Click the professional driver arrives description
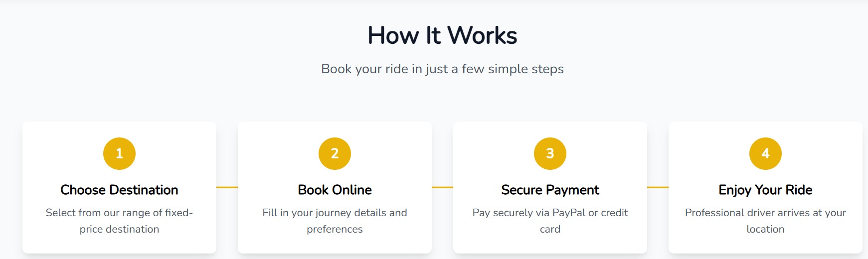The width and height of the screenshot is (868, 259). point(765,221)
